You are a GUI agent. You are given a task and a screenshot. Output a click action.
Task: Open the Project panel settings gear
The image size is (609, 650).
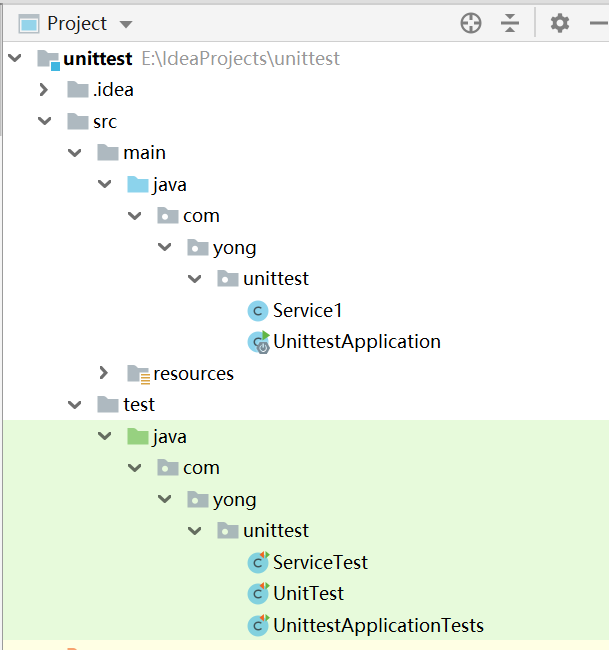[560, 23]
